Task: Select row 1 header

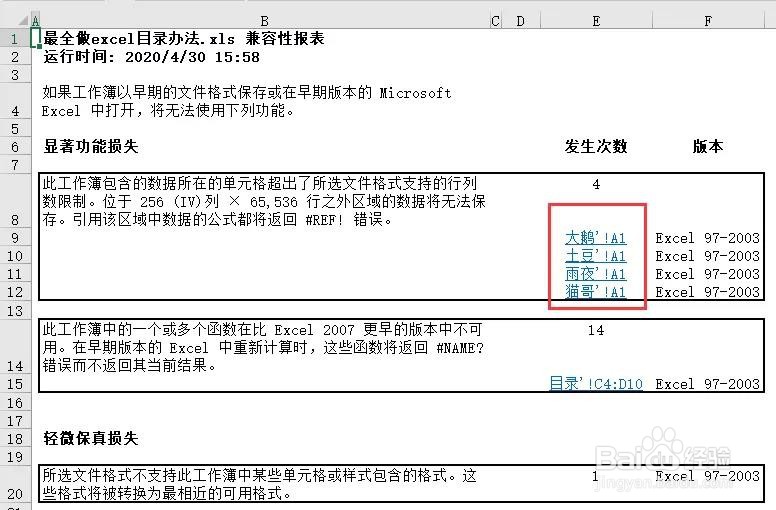Action: (15, 39)
